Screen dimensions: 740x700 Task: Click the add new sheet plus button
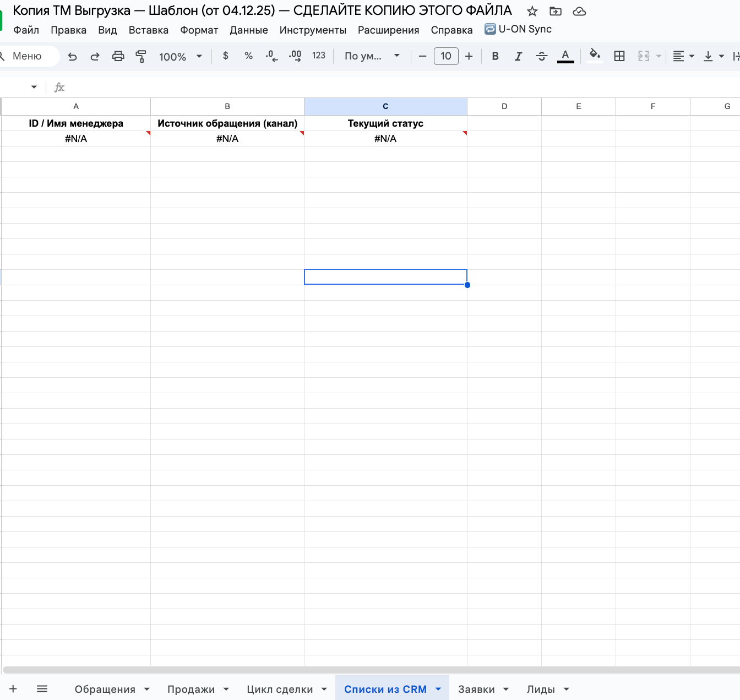tap(13, 689)
